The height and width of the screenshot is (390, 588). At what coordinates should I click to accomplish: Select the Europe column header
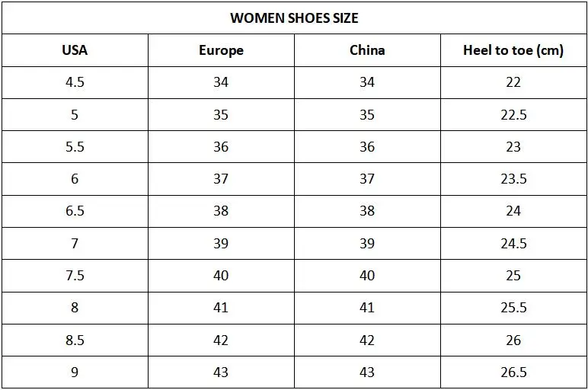coord(221,50)
